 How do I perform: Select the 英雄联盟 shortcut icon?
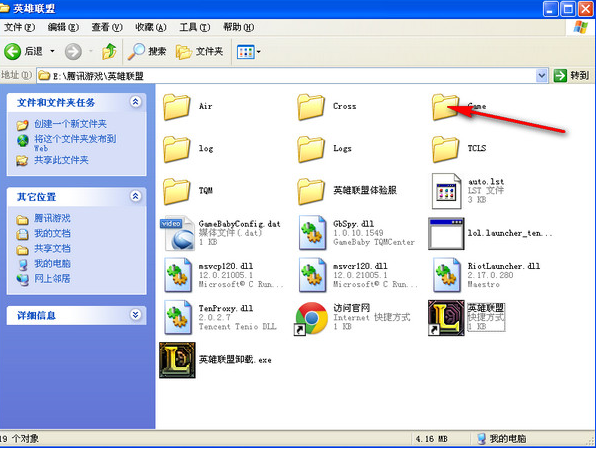tap(446, 318)
